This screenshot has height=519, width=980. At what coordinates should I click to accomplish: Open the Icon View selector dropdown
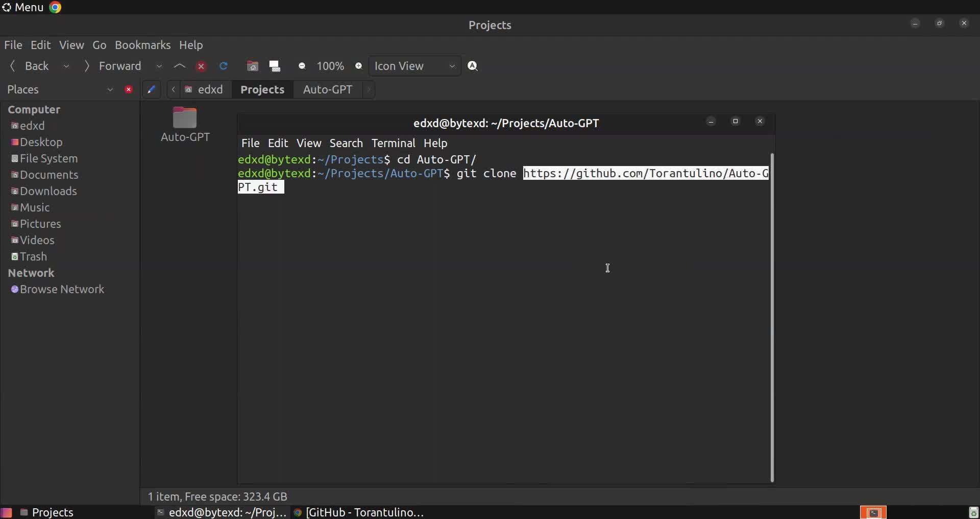[414, 66]
